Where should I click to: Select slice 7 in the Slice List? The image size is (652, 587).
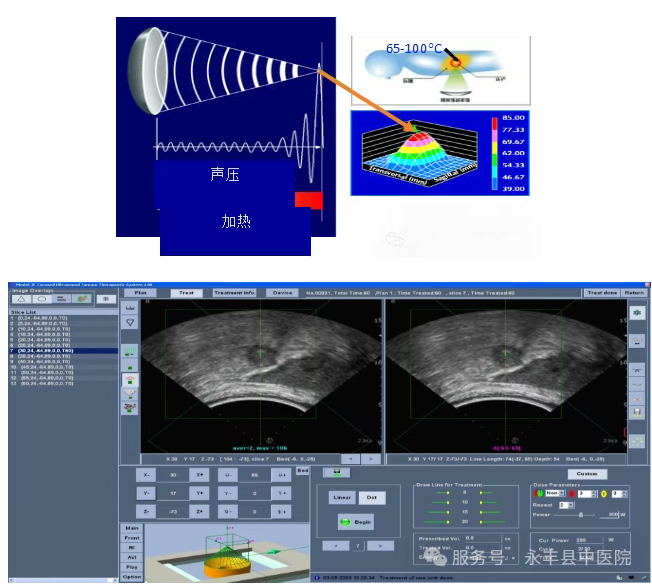(60, 352)
